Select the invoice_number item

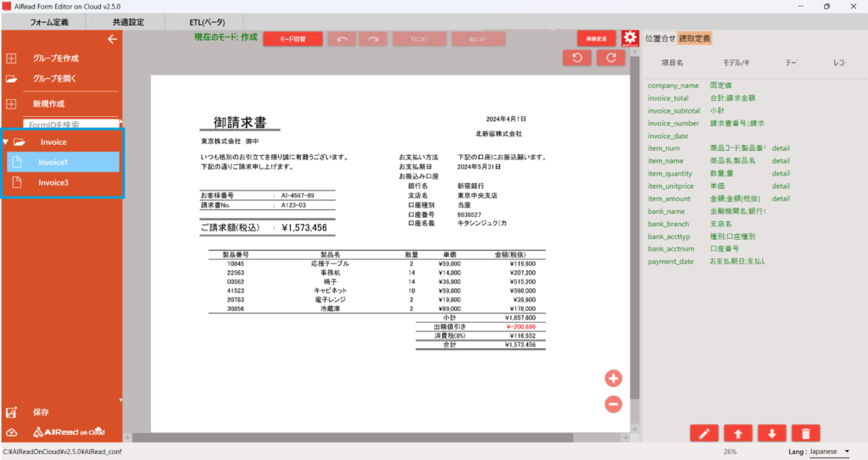point(673,124)
